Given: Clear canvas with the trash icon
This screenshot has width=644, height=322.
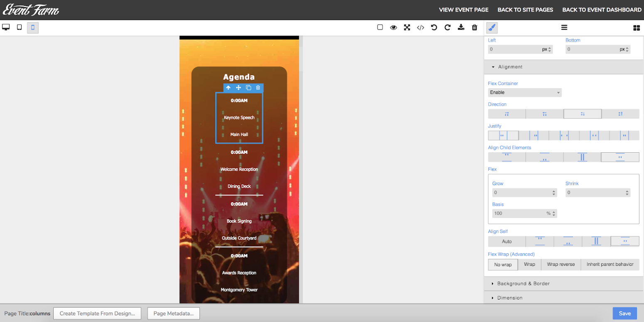Looking at the screenshot, I should click(x=474, y=27).
